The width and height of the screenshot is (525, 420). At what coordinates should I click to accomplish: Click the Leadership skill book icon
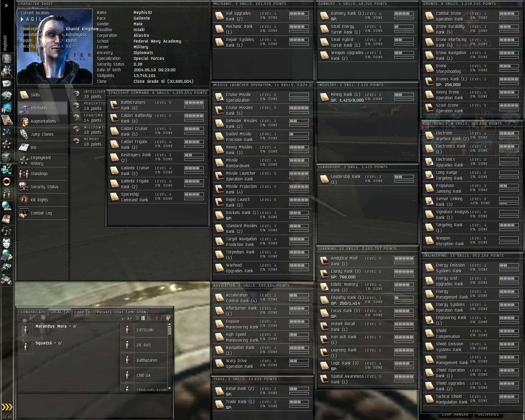click(324, 179)
